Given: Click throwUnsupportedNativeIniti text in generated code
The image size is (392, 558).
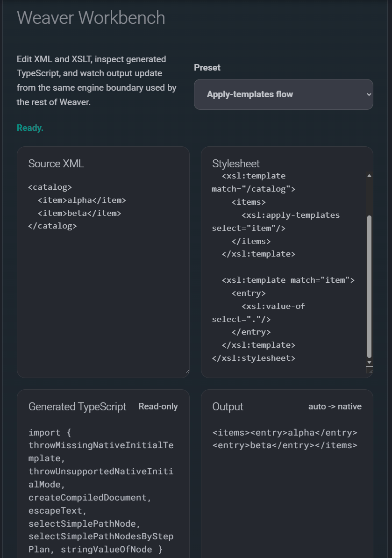Looking at the screenshot, I should [x=101, y=472].
